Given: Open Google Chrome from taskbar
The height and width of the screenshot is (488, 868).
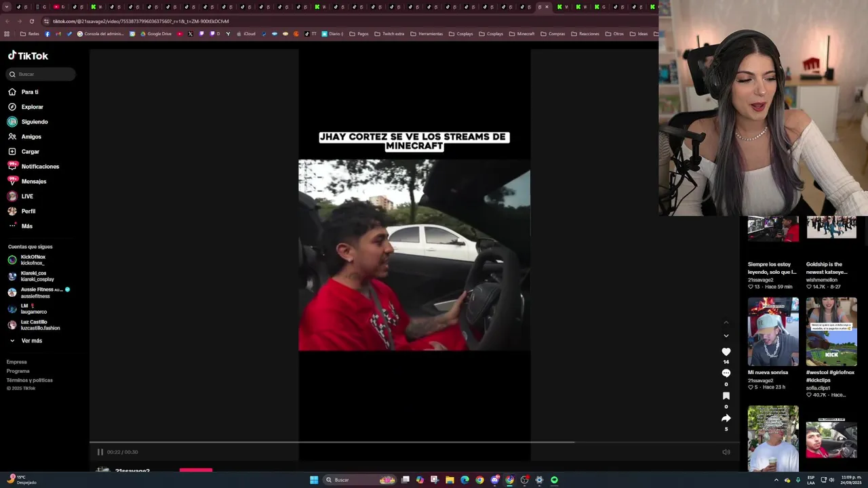Looking at the screenshot, I should click(479, 480).
